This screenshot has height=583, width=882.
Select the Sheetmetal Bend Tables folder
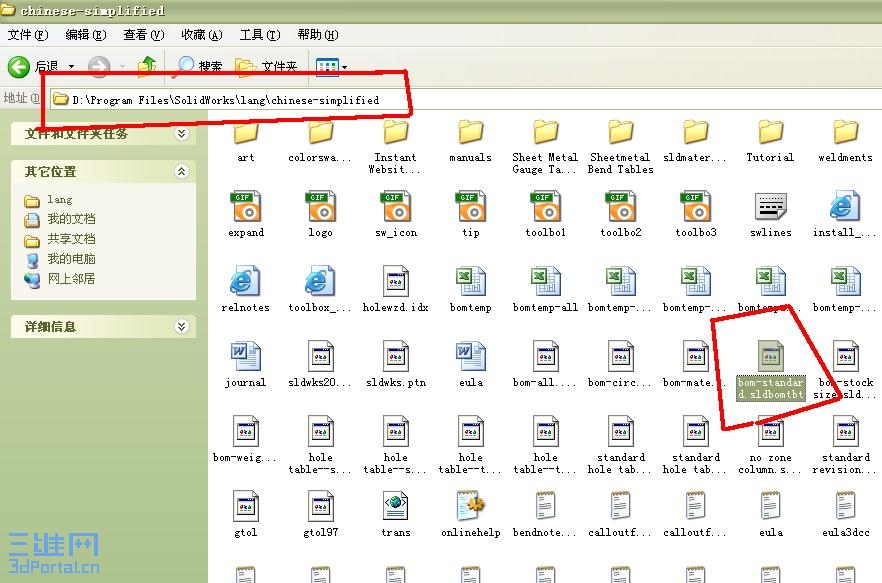(620, 146)
